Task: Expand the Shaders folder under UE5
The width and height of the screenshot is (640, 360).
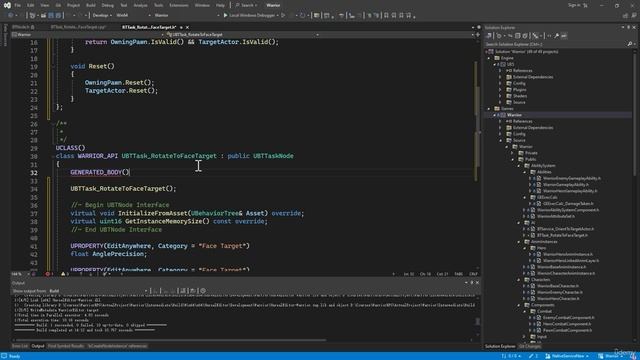Action: pos(500,96)
